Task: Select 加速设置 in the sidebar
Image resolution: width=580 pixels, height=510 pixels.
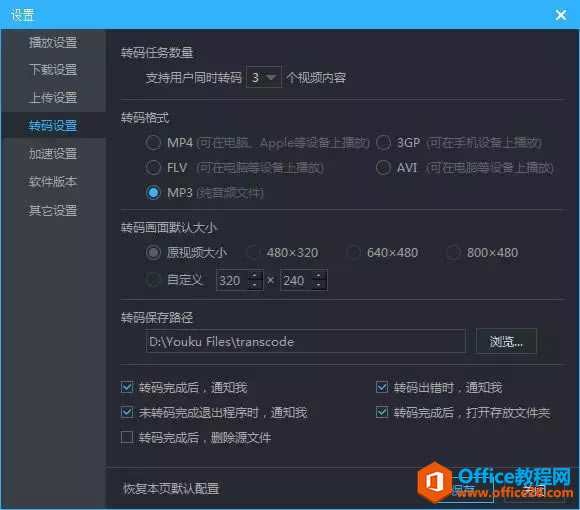Action: click(x=53, y=153)
